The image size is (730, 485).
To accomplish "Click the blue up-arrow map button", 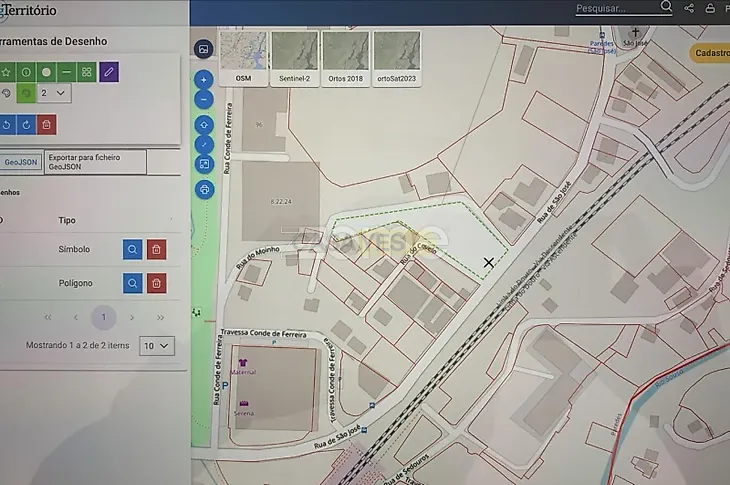I will 204,125.
